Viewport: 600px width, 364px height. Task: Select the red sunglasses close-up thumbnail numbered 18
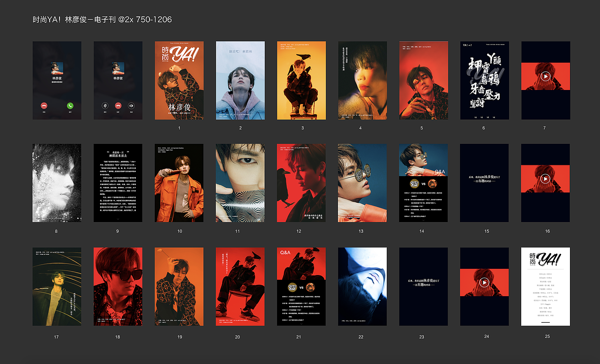[118, 286]
